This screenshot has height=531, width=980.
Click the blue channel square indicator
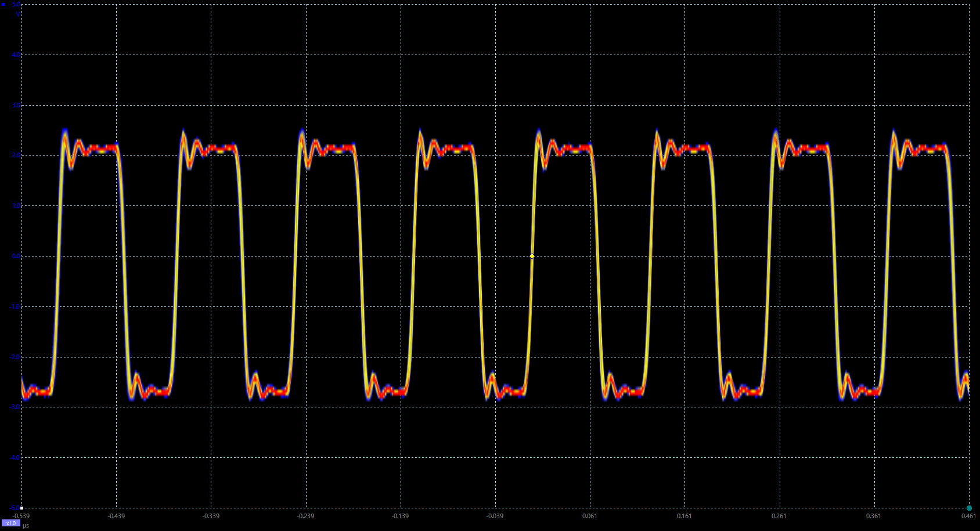pos(3,5)
